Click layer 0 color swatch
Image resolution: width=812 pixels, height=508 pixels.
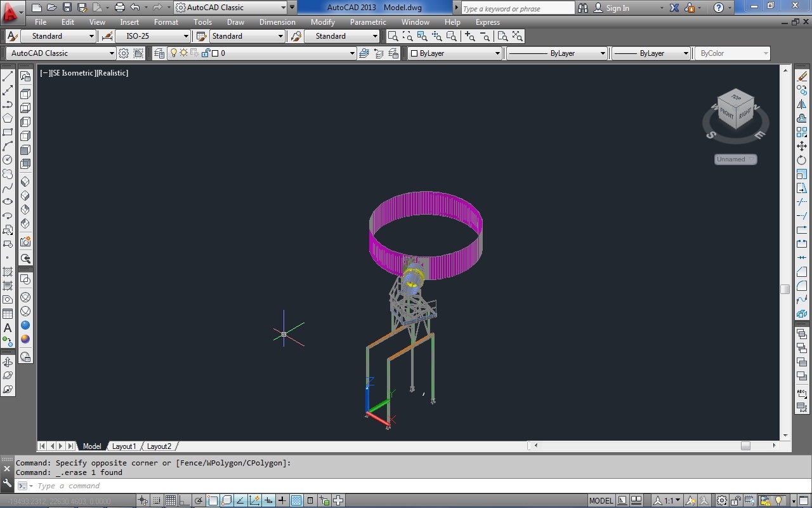click(215, 53)
